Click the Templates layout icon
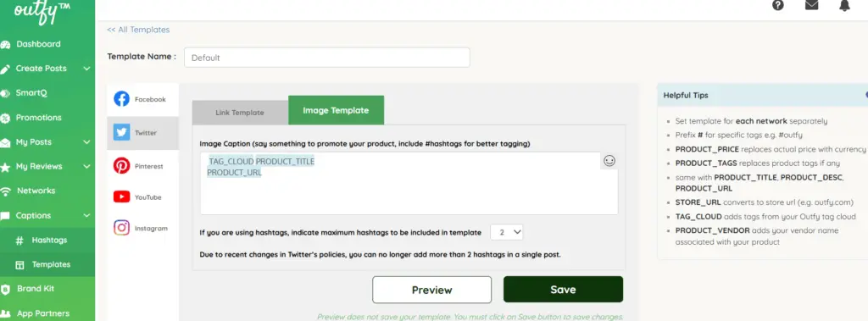The height and width of the screenshot is (321, 868). point(20,264)
